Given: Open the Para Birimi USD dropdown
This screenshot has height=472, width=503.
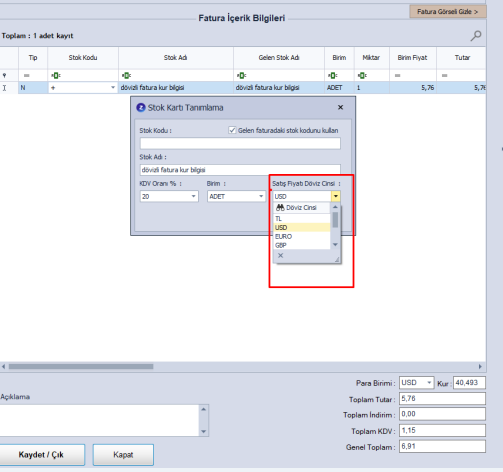Looking at the screenshot, I should (429, 383).
